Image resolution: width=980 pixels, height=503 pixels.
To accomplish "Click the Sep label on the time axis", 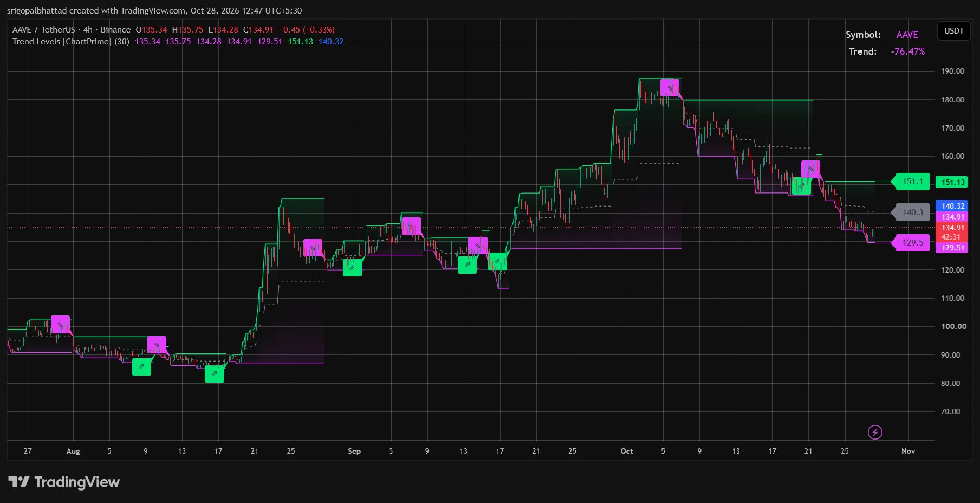I will 354,451.
